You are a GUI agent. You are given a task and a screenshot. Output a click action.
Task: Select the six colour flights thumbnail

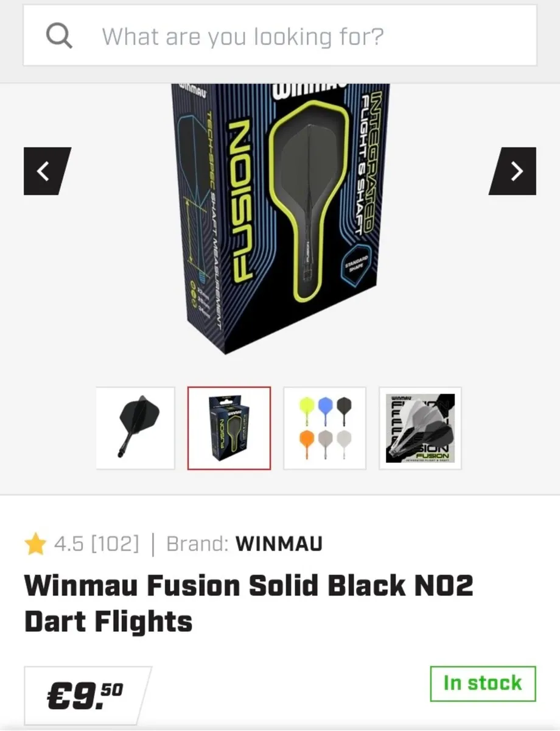325,428
